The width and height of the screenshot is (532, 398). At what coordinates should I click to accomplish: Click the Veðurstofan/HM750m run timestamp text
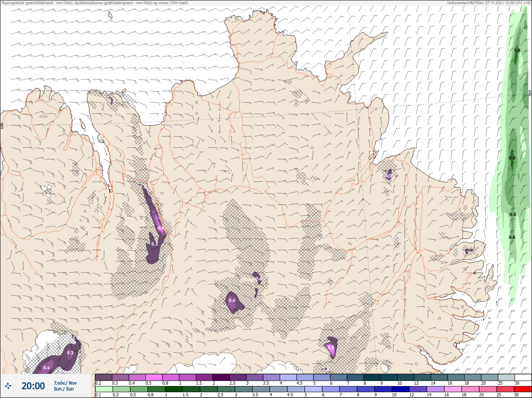pos(489,2)
